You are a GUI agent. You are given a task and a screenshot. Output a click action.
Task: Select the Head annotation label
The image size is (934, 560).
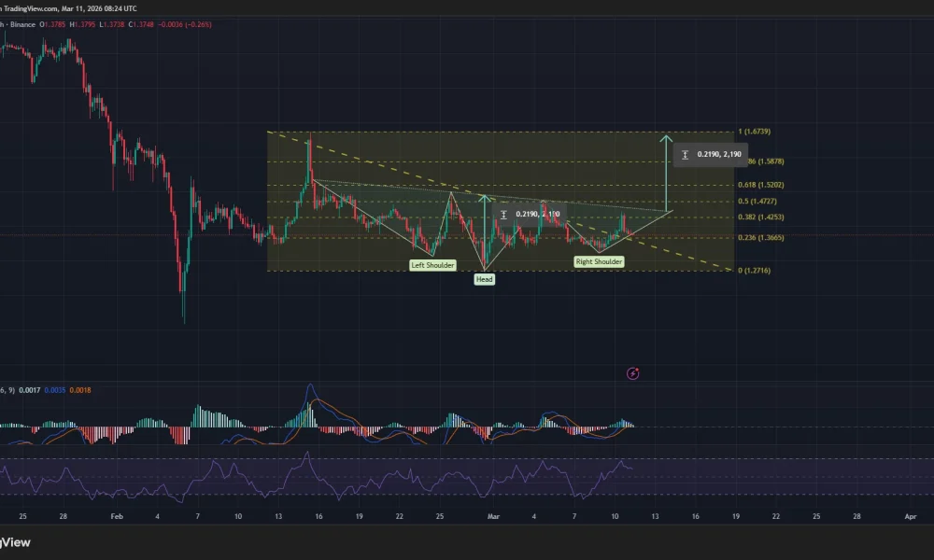[x=484, y=278]
